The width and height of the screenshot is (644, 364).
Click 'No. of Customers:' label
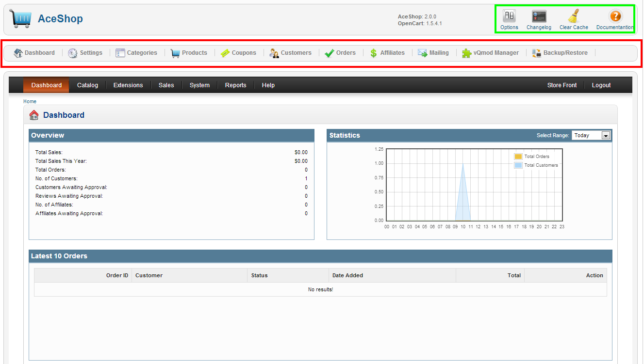(x=56, y=179)
